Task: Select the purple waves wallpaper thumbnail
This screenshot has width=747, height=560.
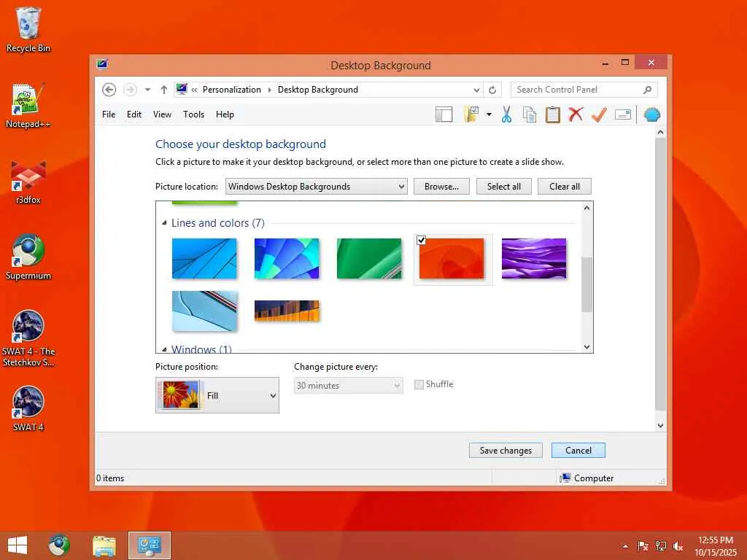Action: coord(534,259)
